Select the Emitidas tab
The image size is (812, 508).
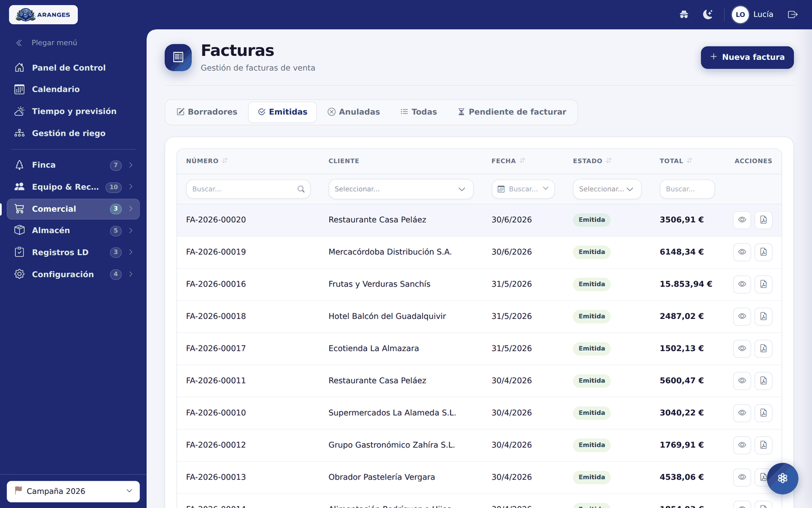pos(283,112)
